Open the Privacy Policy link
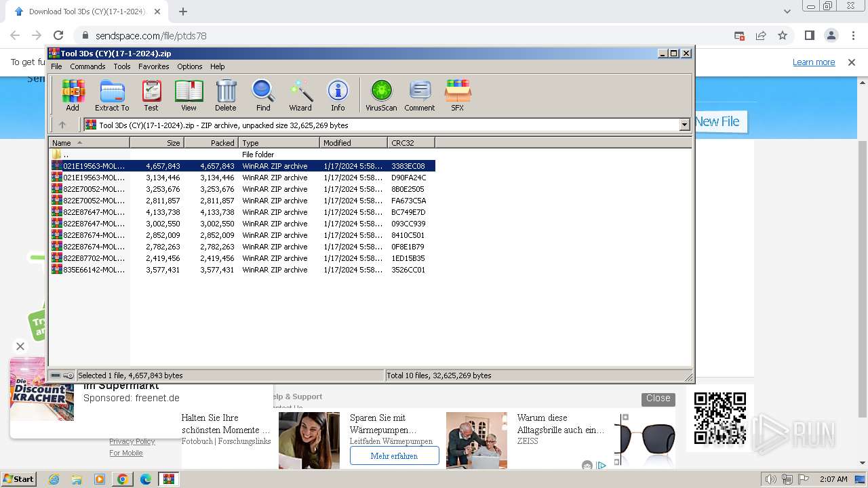Viewport: 868px width, 488px height. click(132, 441)
